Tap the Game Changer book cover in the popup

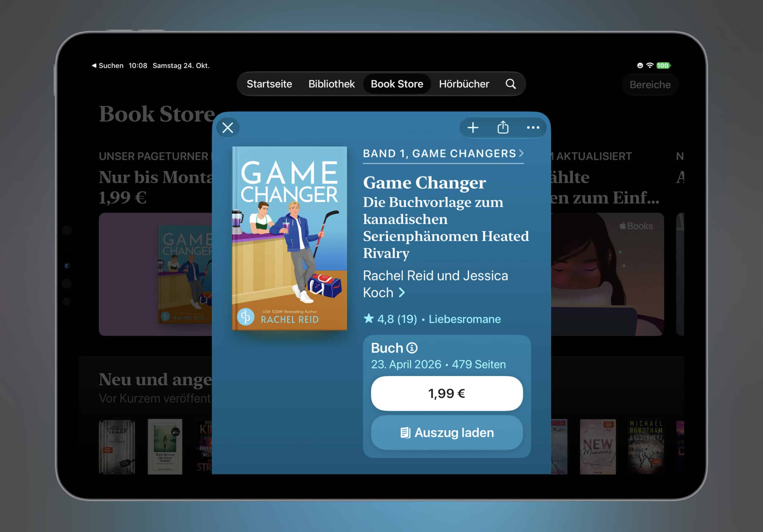click(x=289, y=238)
